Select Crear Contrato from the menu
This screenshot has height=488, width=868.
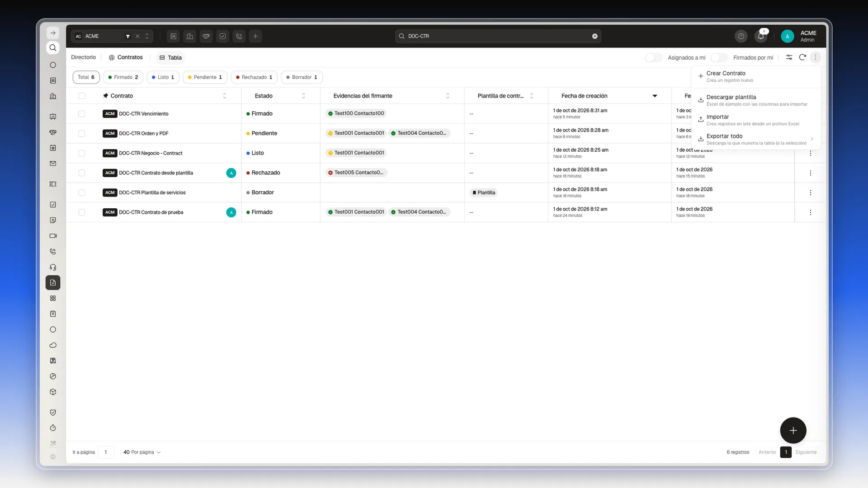point(756,76)
